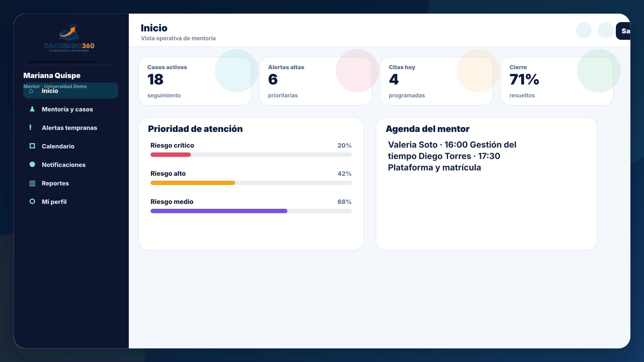Viewport: 644px width, 362px height.
Task: Click the Notificaciones dot icon
Action: (32, 165)
